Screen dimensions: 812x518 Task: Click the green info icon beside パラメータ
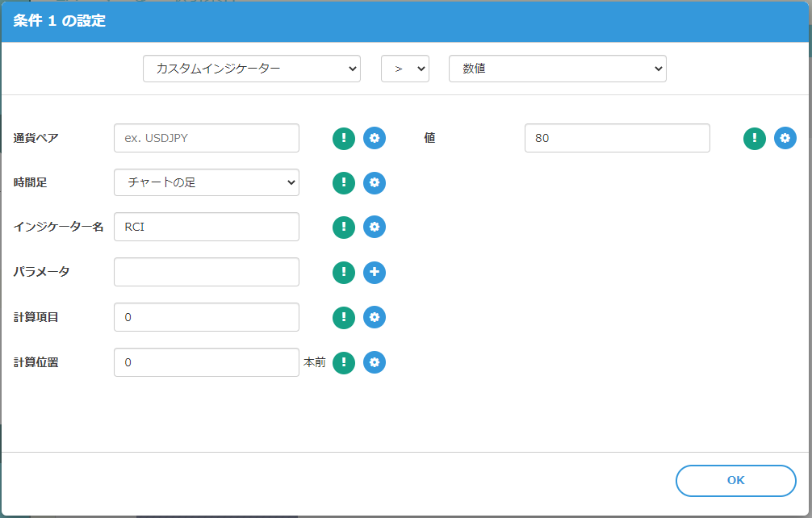pyautogui.click(x=344, y=273)
